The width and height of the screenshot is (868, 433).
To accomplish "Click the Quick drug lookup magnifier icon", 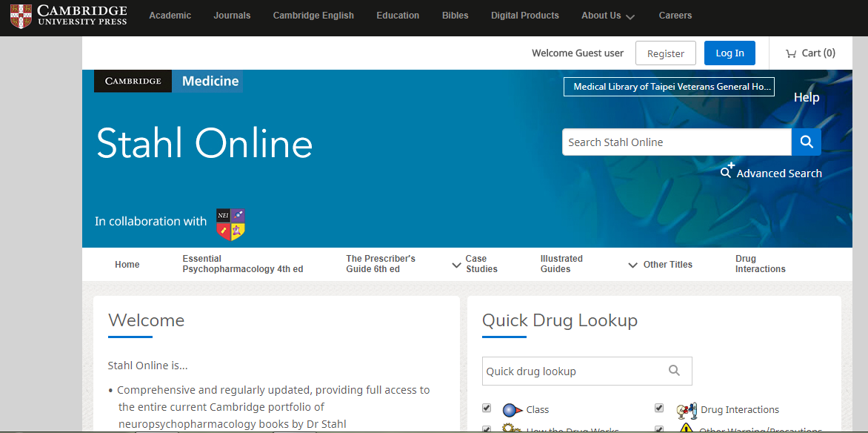I will (674, 371).
